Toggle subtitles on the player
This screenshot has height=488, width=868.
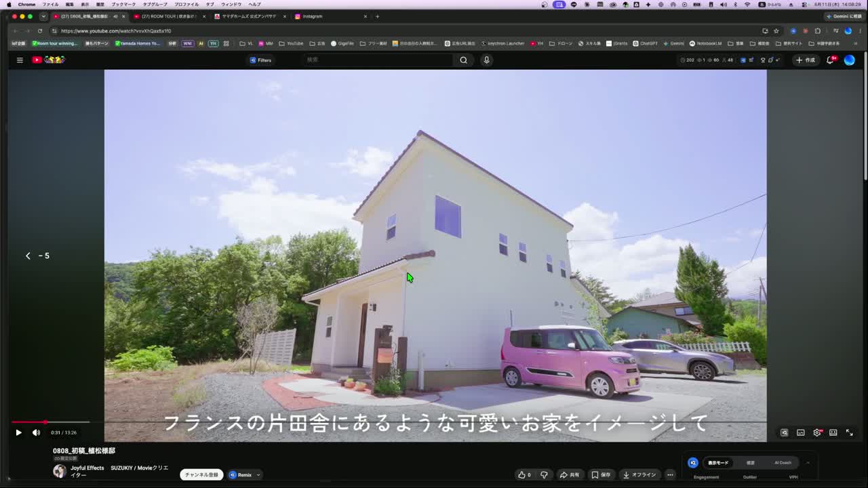coord(801,432)
